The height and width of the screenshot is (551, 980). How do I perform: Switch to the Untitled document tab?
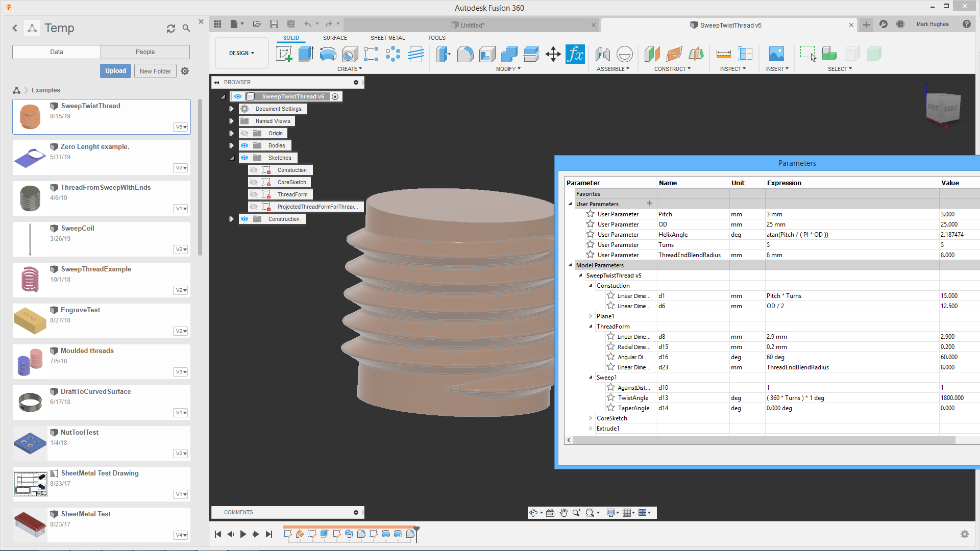(x=472, y=25)
